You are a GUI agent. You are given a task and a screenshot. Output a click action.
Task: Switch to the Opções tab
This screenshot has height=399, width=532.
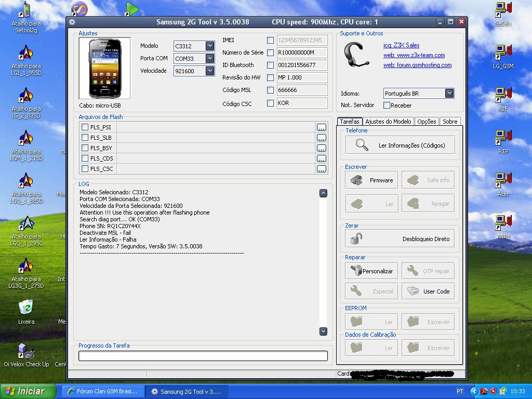click(427, 122)
